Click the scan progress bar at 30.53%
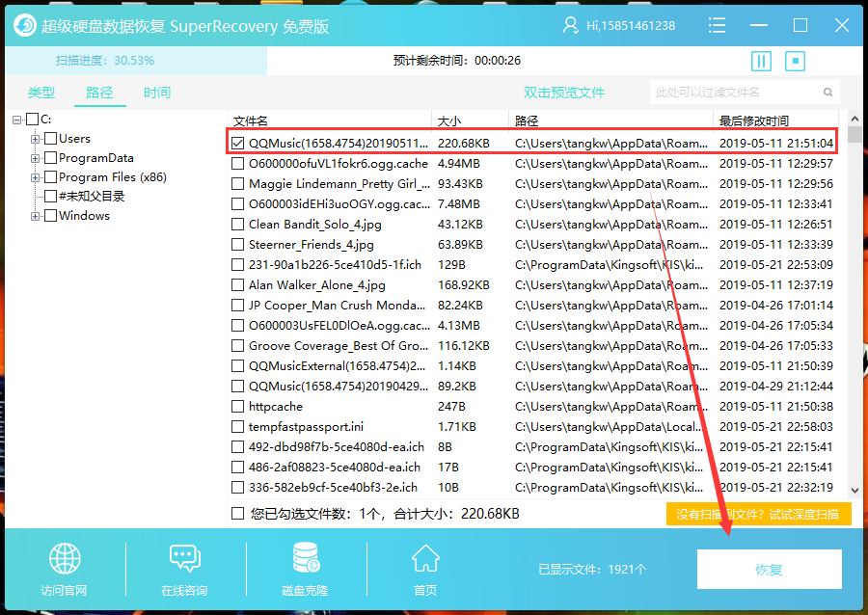Viewport: 868px width, 615px height. click(x=136, y=61)
